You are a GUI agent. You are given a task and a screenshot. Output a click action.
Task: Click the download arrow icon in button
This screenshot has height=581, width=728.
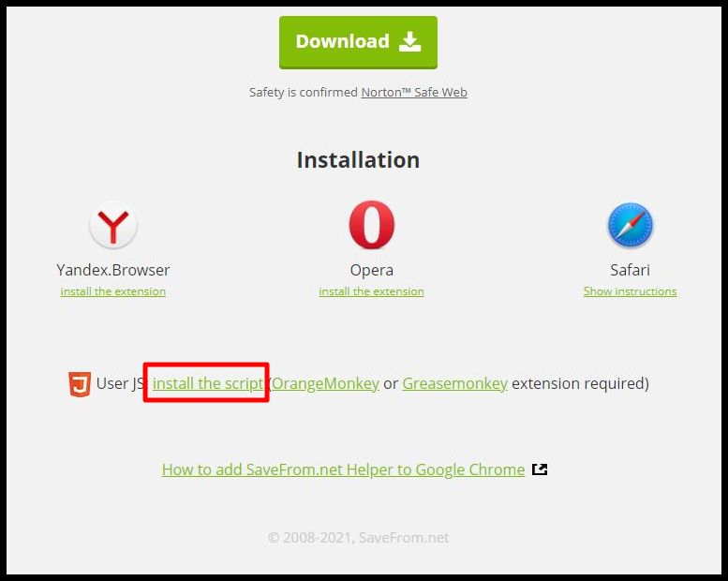(410, 42)
